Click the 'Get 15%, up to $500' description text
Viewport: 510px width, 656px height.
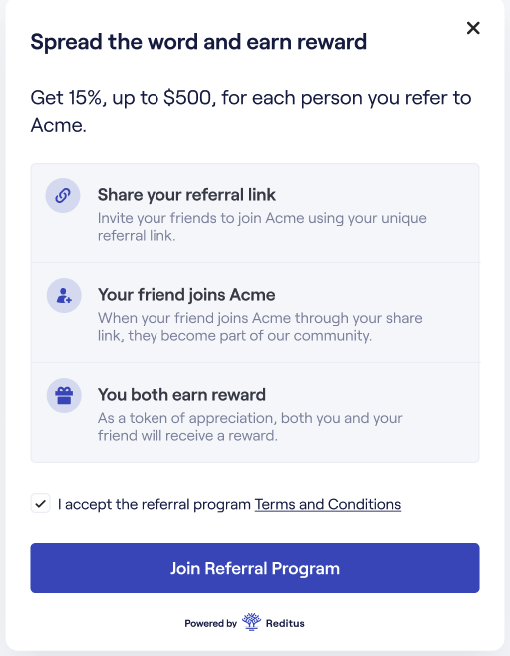(x=251, y=111)
